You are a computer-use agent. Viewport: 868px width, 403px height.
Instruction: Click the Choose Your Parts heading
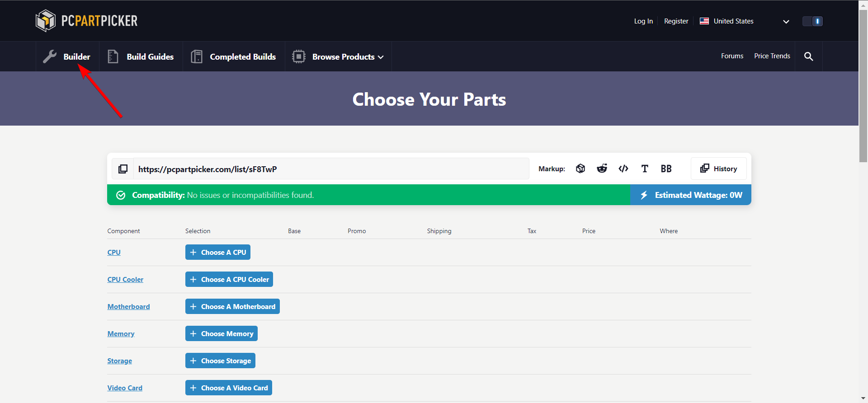(x=429, y=99)
